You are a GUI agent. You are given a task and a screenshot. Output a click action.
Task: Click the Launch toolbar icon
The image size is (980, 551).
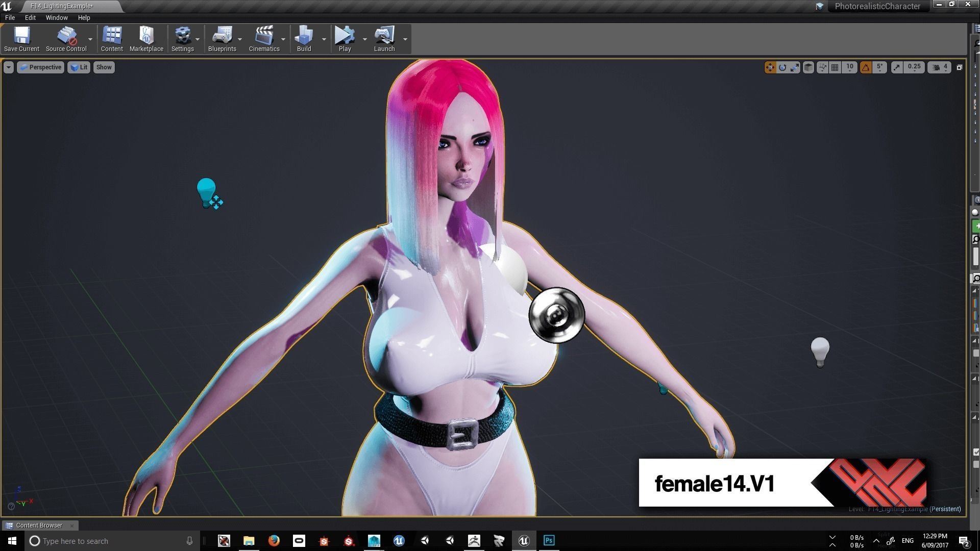(x=384, y=39)
